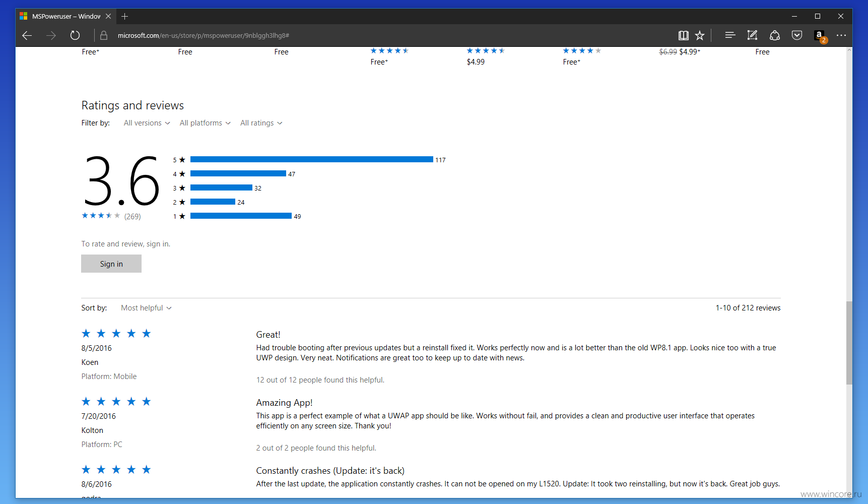Click the vertical page scrollbar thumb

tap(849, 343)
